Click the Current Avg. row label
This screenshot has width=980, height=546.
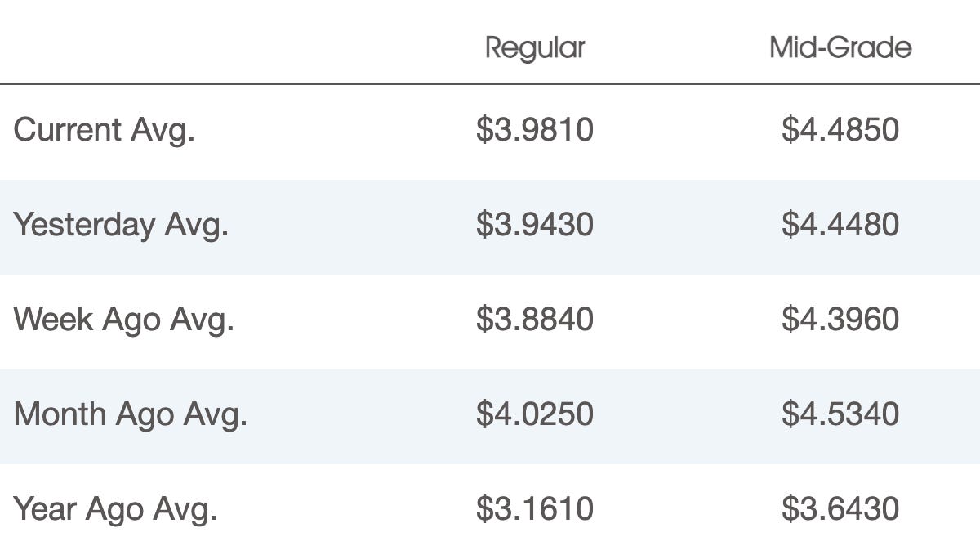point(105,130)
